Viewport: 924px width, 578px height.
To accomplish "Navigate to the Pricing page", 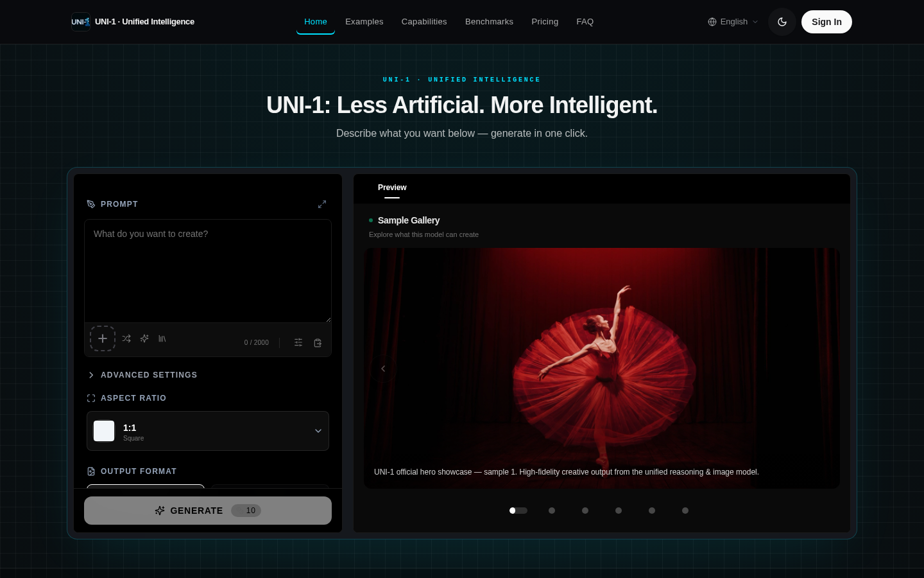I will coord(545,22).
